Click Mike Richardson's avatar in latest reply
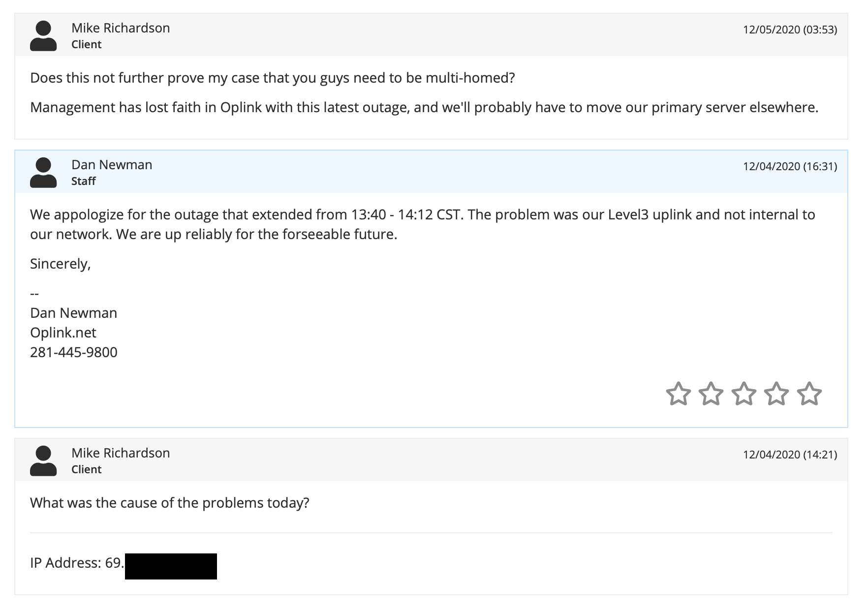The width and height of the screenshot is (868, 609). tap(43, 35)
